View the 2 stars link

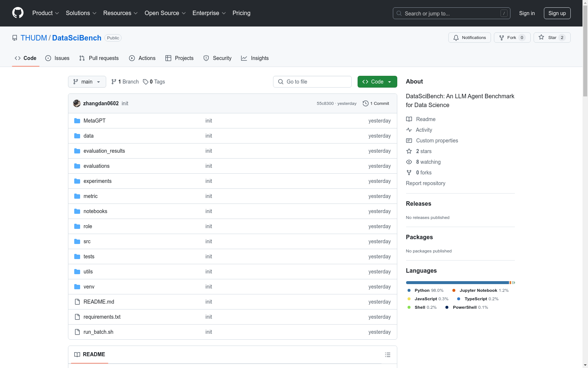point(419,151)
